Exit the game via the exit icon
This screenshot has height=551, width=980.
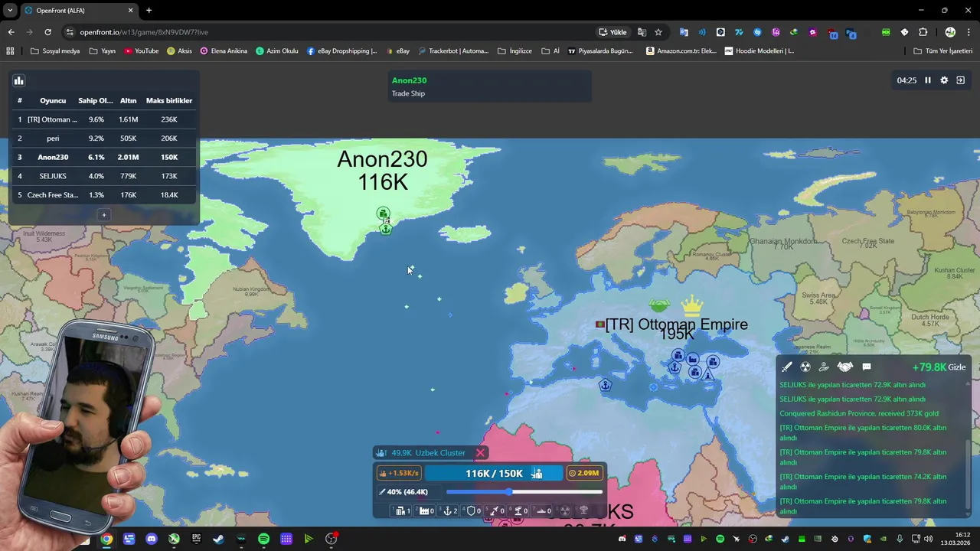pos(961,80)
